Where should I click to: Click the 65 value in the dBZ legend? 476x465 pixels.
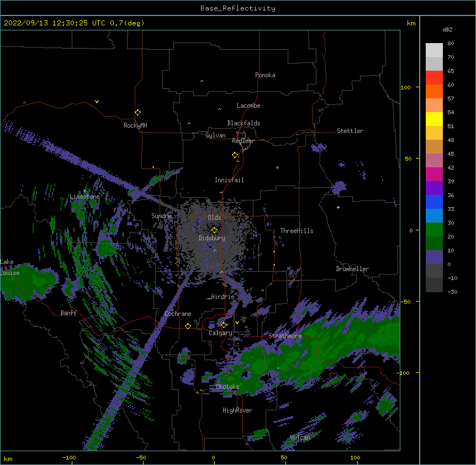pyautogui.click(x=451, y=71)
